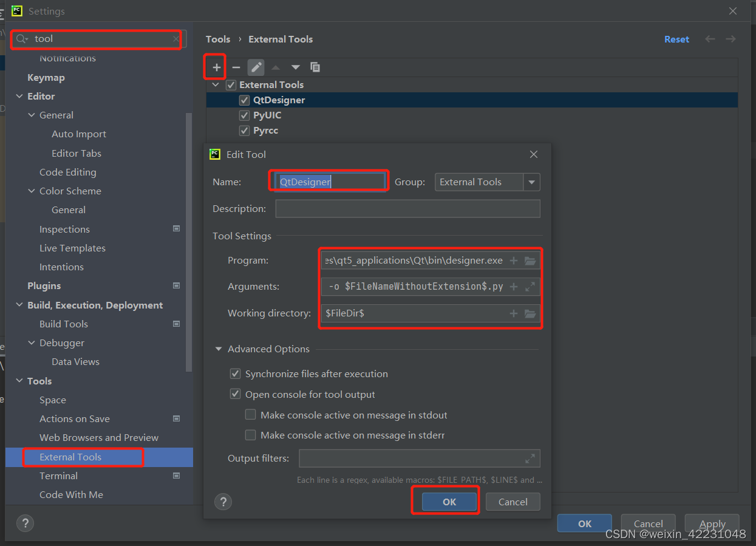Viewport: 756px width, 546px height.
Task: Click OK in Settings window
Action: pos(585,524)
